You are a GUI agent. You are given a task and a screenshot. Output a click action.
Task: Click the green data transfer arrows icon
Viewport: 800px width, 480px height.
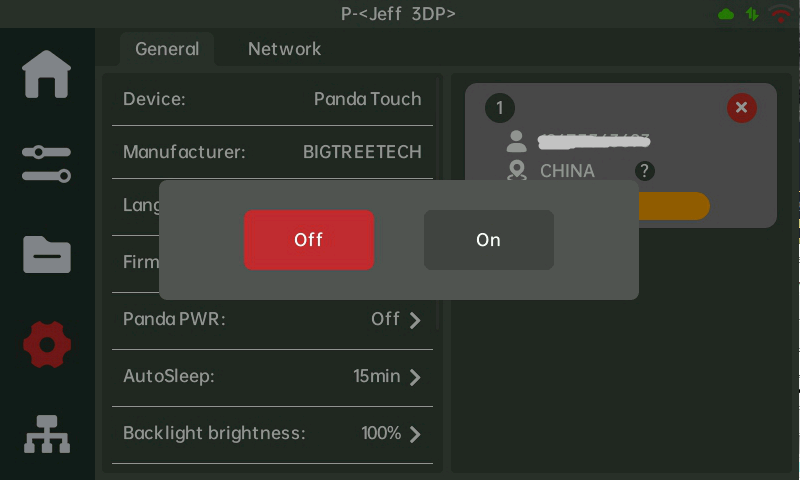click(x=752, y=14)
